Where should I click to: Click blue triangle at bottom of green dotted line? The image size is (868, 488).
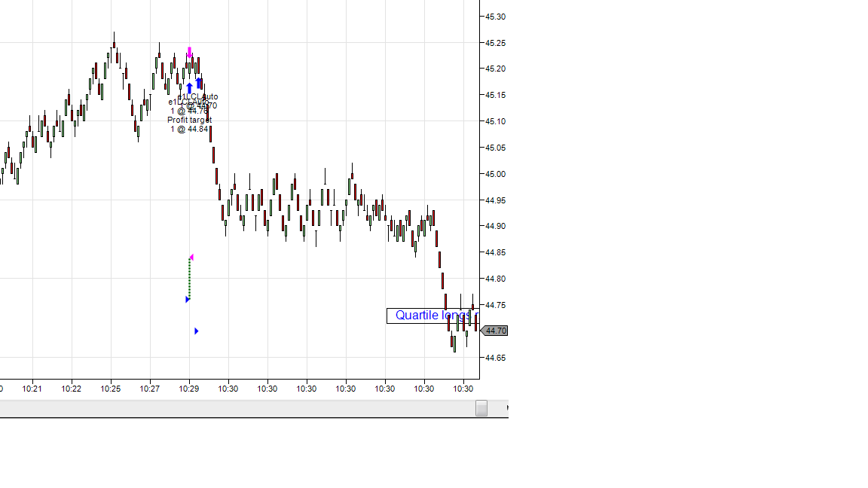[x=188, y=299]
